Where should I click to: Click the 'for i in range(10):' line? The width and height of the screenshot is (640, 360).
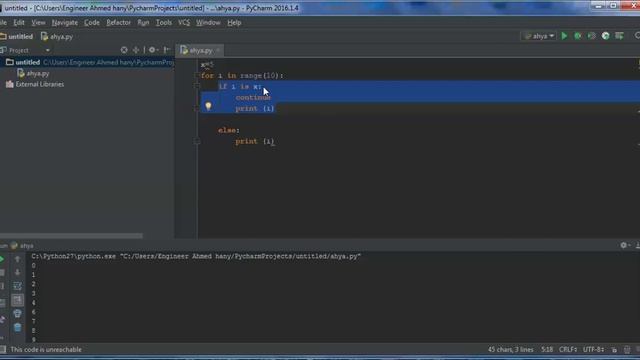(x=242, y=76)
